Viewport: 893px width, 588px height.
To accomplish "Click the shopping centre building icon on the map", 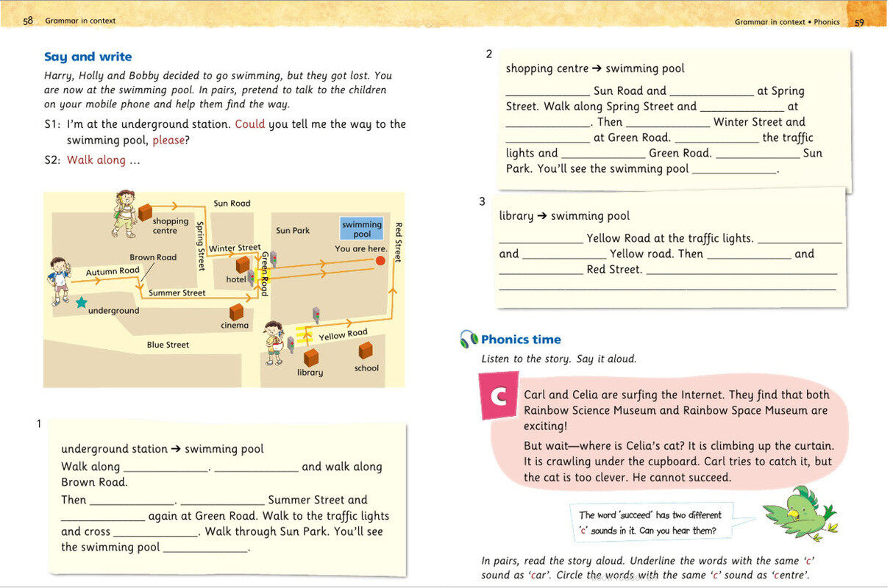I will pyautogui.click(x=145, y=211).
